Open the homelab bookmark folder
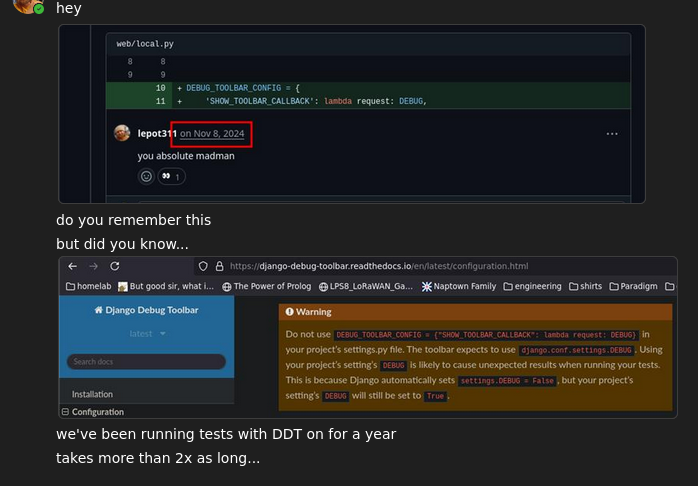The image size is (698, 486). point(89,286)
